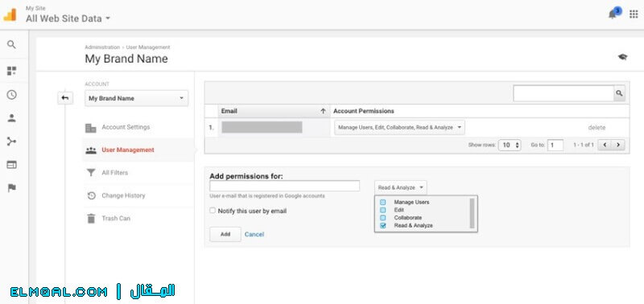Click the Email column header
Viewport: 644px width, 304px height.
pyautogui.click(x=274, y=111)
